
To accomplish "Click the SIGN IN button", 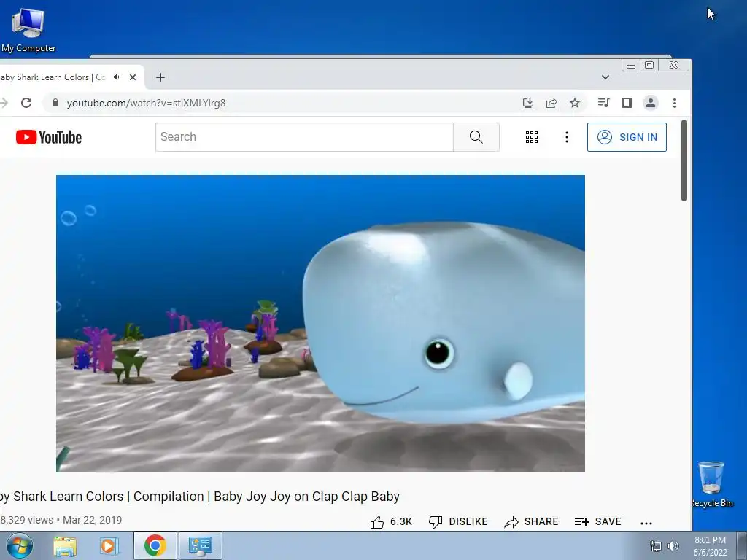I will 627,137.
